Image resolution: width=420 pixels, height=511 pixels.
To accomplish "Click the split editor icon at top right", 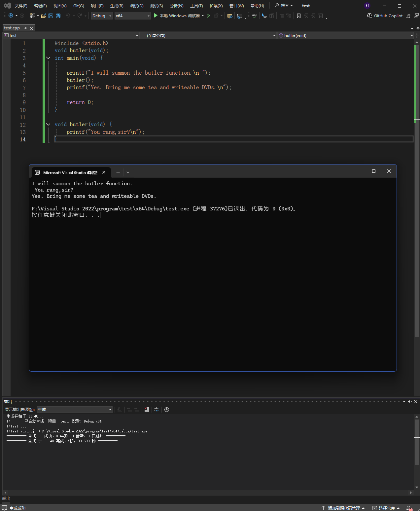I will (417, 35).
